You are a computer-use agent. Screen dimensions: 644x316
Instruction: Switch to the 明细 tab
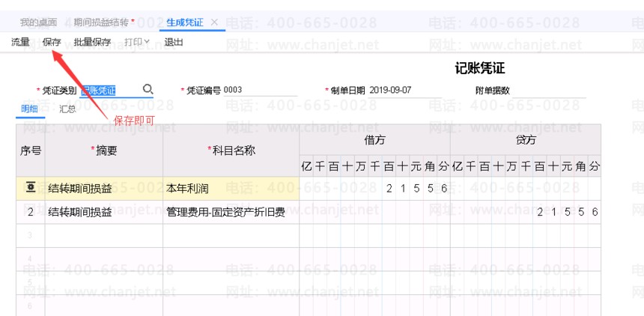29,109
